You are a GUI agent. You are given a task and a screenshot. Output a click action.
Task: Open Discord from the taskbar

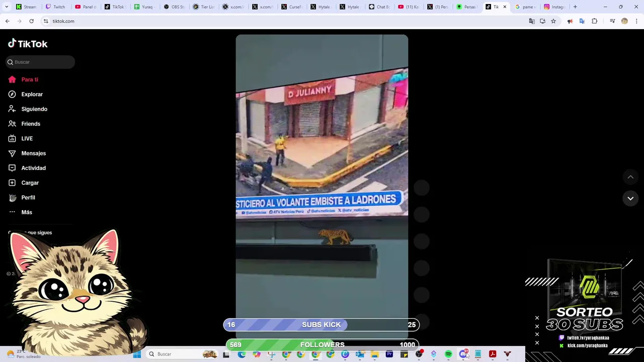tap(463, 354)
